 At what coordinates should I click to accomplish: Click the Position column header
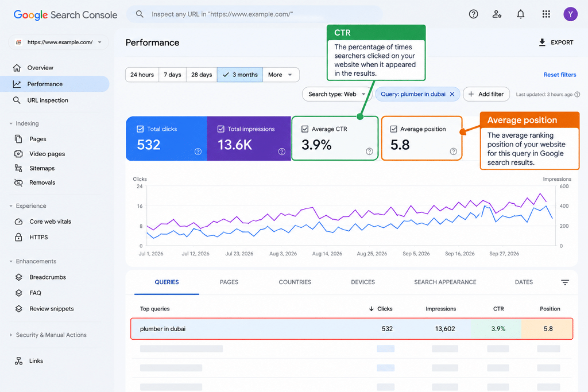click(550, 309)
